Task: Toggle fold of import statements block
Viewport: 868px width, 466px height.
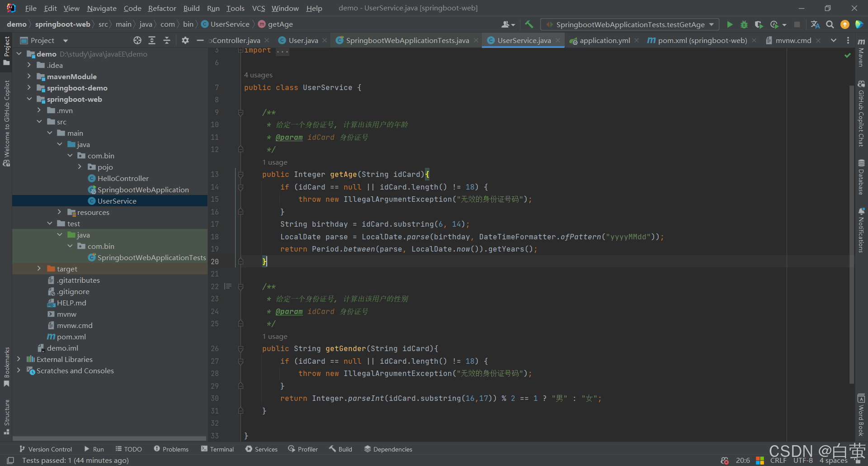Action: point(241,50)
